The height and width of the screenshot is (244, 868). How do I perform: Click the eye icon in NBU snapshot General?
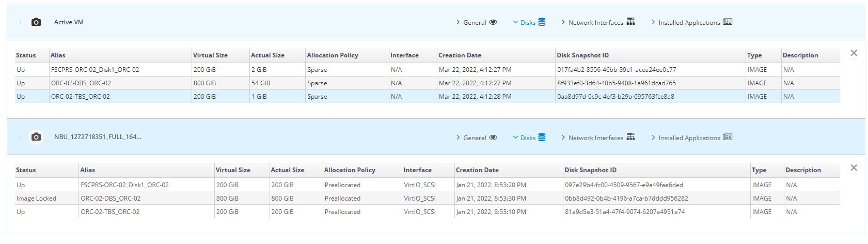493,138
